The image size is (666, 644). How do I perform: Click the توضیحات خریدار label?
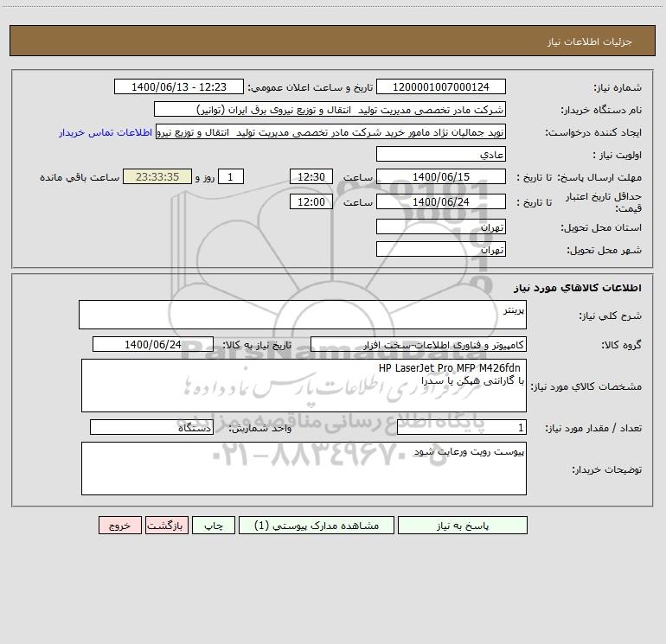coord(606,469)
